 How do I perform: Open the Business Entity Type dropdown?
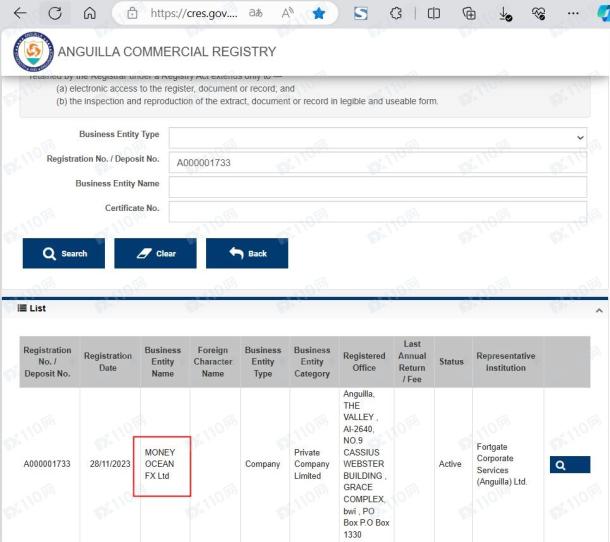pyautogui.click(x=378, y=138)
